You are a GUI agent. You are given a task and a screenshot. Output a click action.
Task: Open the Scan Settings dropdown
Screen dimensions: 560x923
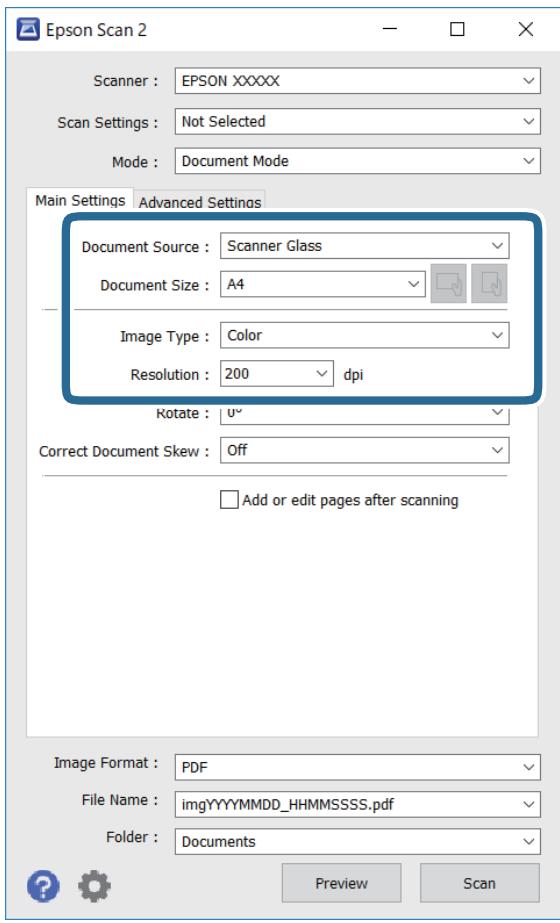(357, 121)
